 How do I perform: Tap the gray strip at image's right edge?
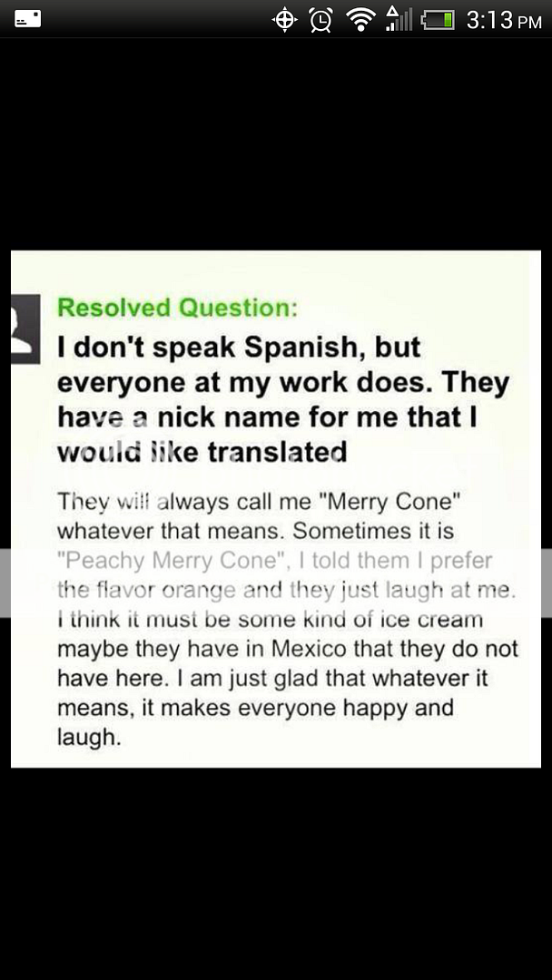coord(547,583)
